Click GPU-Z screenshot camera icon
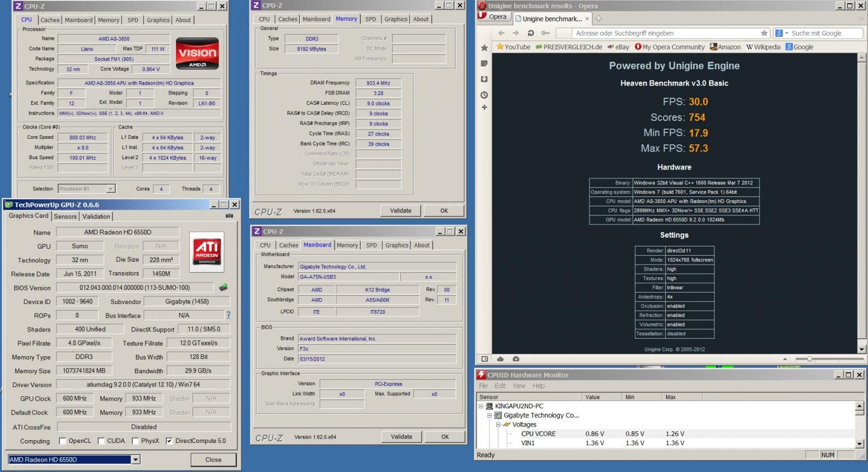Screen dimensions: 868x472 (x=229, y=216)
